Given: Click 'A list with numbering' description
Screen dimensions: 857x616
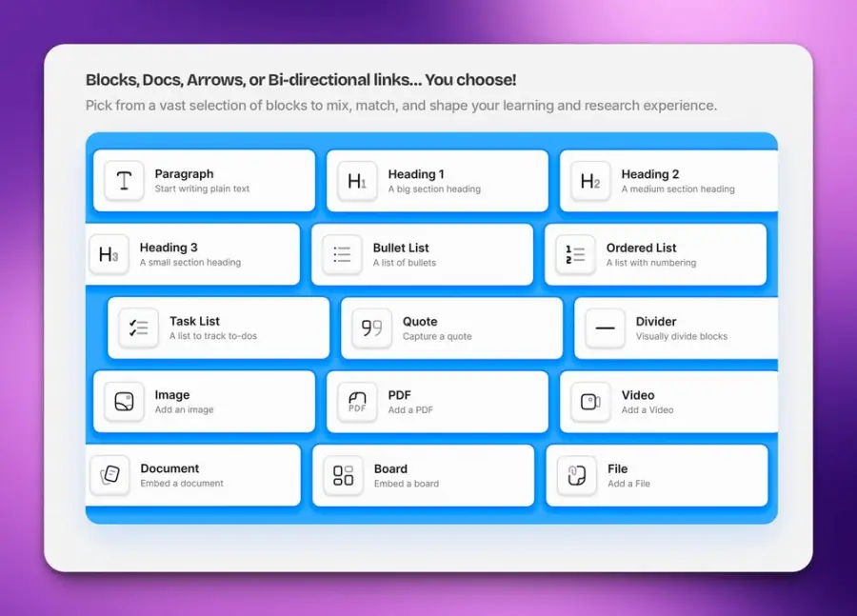Looking at the screenshot, I should click(x=651, y=264).
